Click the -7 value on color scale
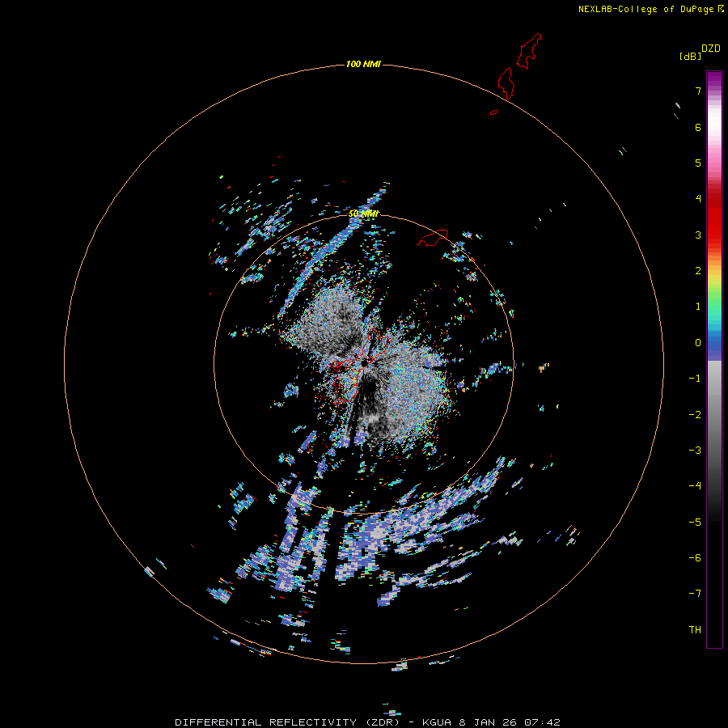The width and height of the screenshot is (728, 728). click(x=695, y=594)
